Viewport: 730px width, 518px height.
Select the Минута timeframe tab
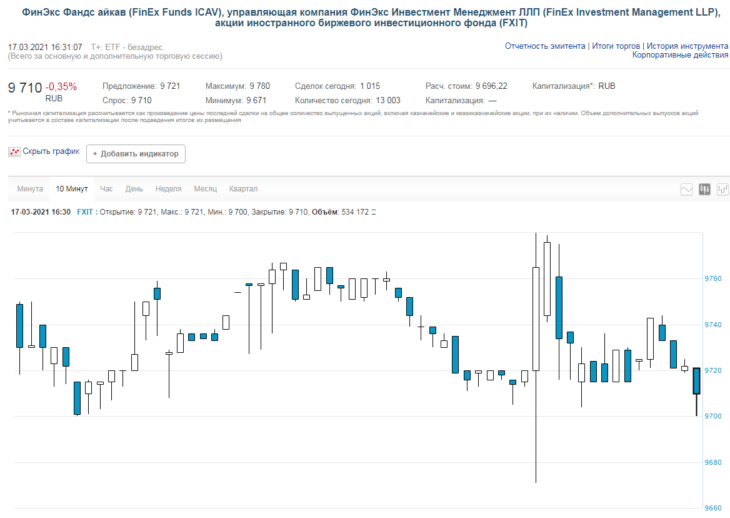30,189
